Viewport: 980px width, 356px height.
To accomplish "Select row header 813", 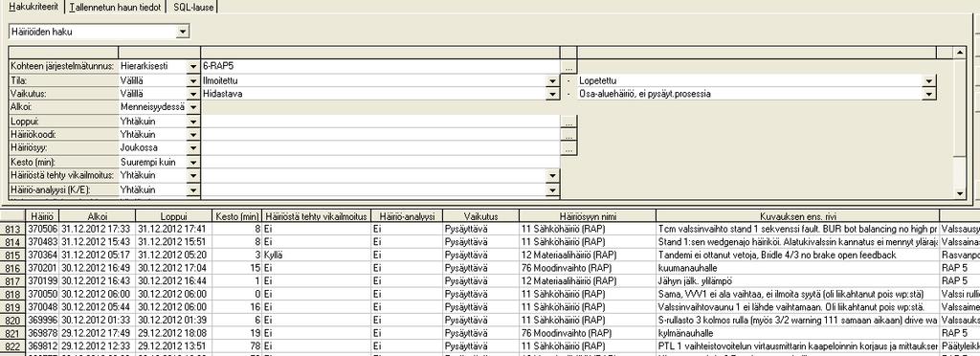I will 12,229.
